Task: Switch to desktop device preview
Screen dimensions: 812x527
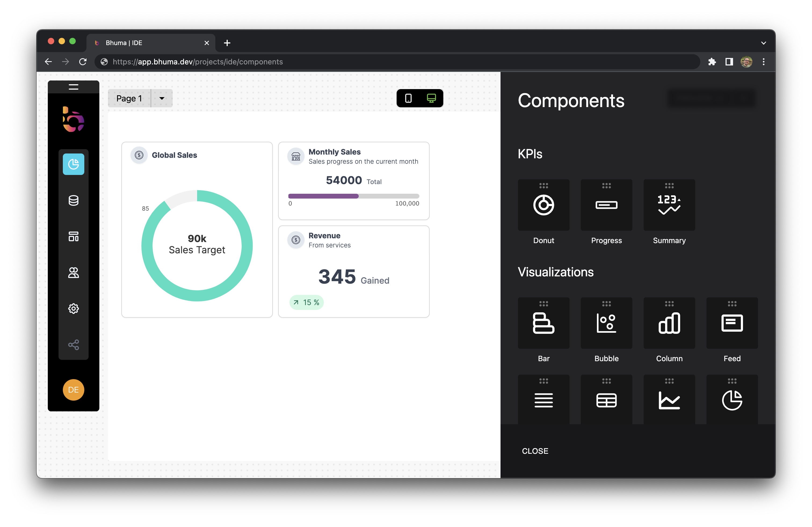Action: tap(431, 98)
